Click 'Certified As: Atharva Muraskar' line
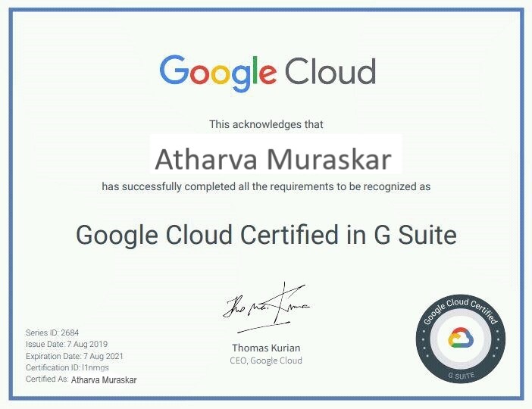The image size is (532, 409). click(x=81, y=379)
